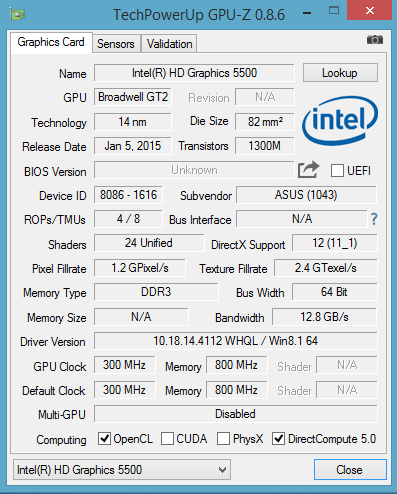The image size is (397, 494).
Task: Minimize the GPU-Z window
Action: tap(307, 13)
